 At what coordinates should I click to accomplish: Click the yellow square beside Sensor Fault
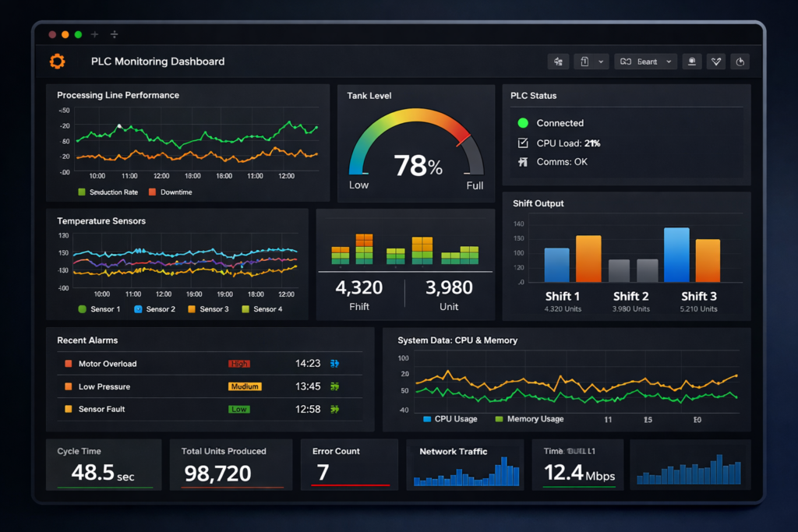69,409
